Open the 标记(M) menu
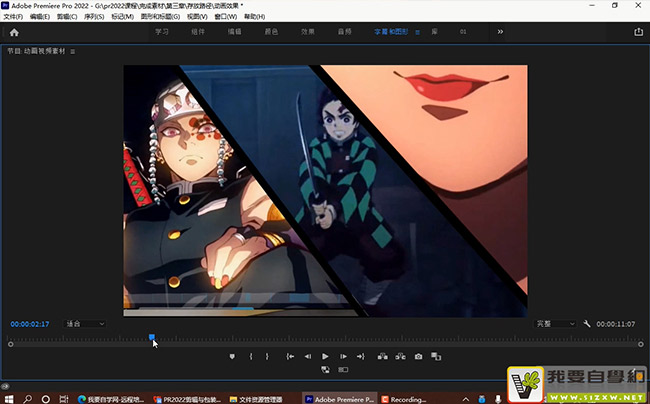 pos(122,17)
